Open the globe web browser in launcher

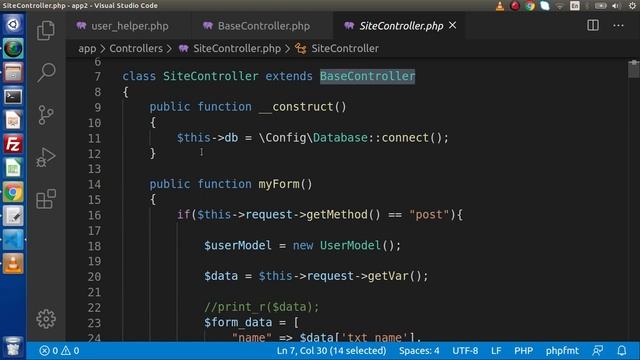point(13,49)
